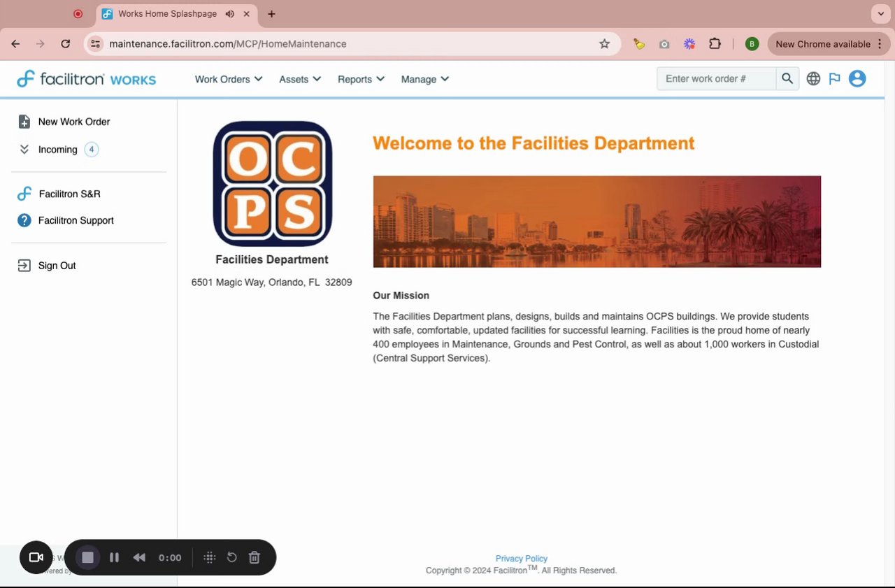This screenshot has height=588, width=895.
Task: Restart the recording
Action: click(232, 557)
